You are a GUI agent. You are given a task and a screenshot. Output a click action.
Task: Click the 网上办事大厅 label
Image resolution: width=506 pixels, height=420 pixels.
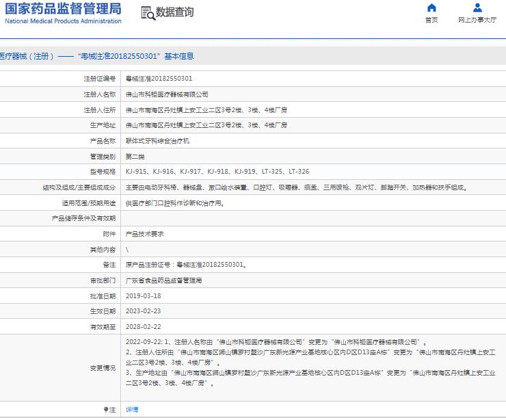(x=477, y=20)
